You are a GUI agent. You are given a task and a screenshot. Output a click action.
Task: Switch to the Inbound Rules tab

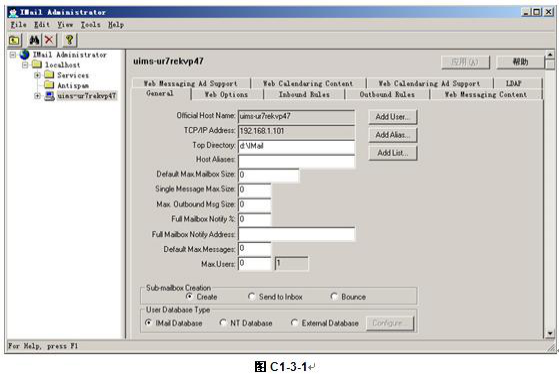point(304,94)
